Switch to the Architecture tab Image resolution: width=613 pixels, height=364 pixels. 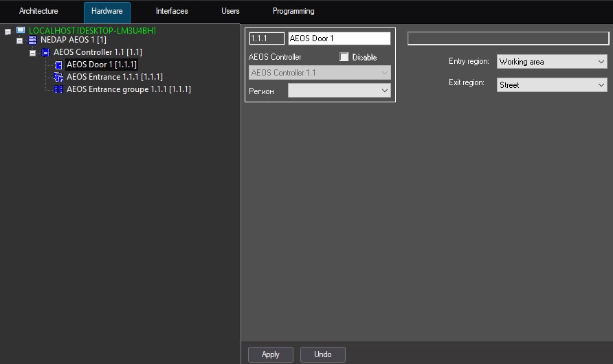point(38,11)
